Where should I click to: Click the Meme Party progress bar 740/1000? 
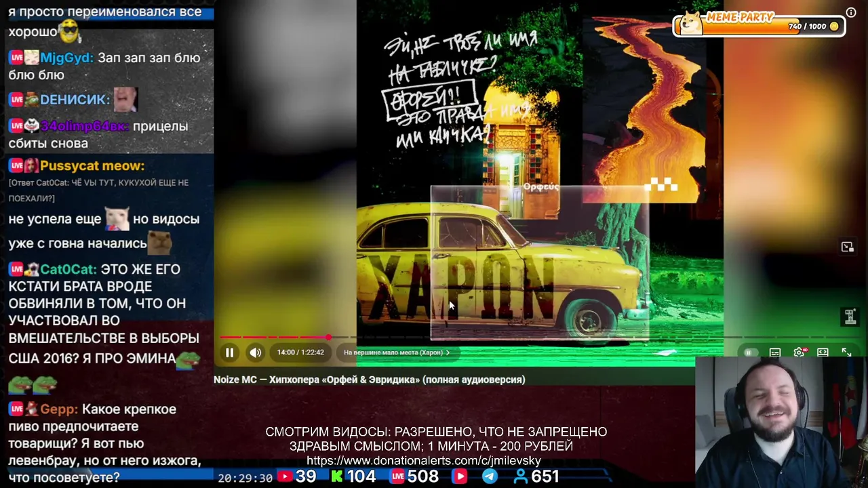coord(759,26)
